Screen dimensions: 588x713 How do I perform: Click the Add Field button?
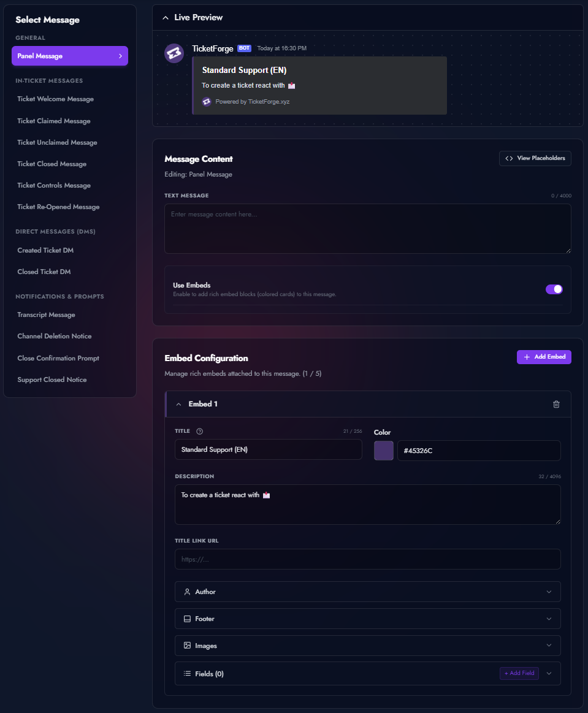point(519,673)
